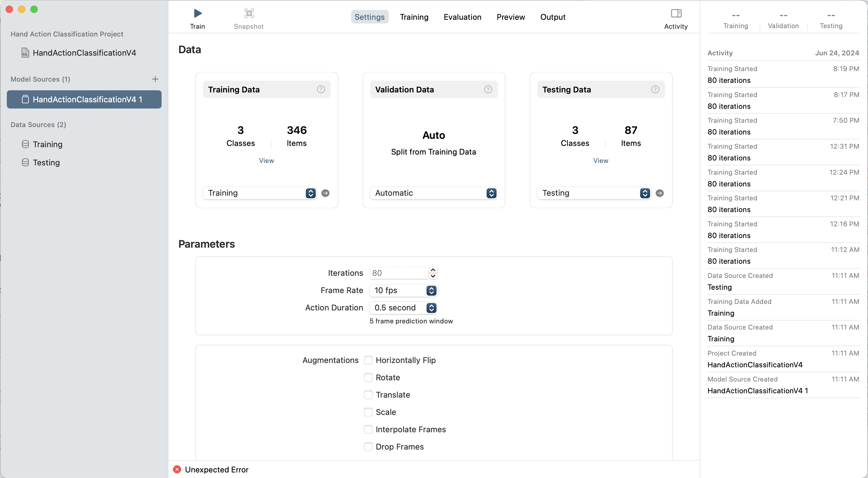Open the Action Duration dropdown
Screen dimensions: 868x478
(403, 308)
